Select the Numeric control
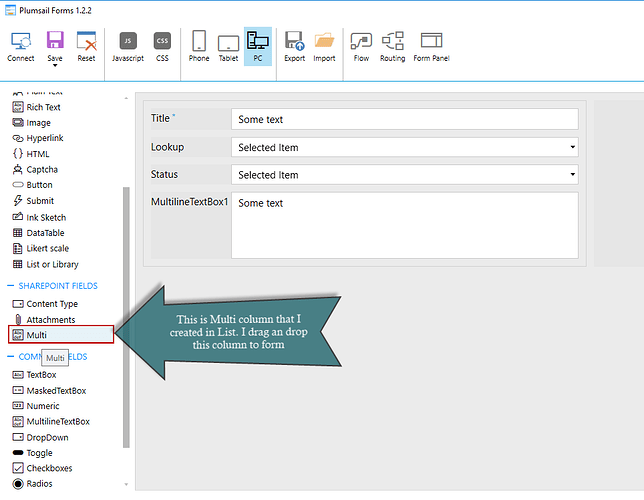 (x=36, y=406)
